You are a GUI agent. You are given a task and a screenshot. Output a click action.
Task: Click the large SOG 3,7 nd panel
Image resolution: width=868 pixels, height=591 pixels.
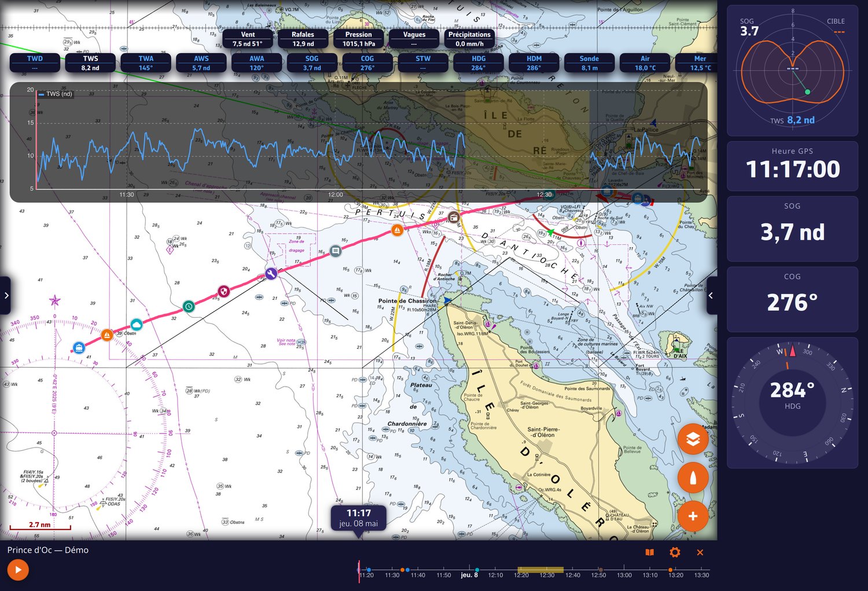point(792,229)
